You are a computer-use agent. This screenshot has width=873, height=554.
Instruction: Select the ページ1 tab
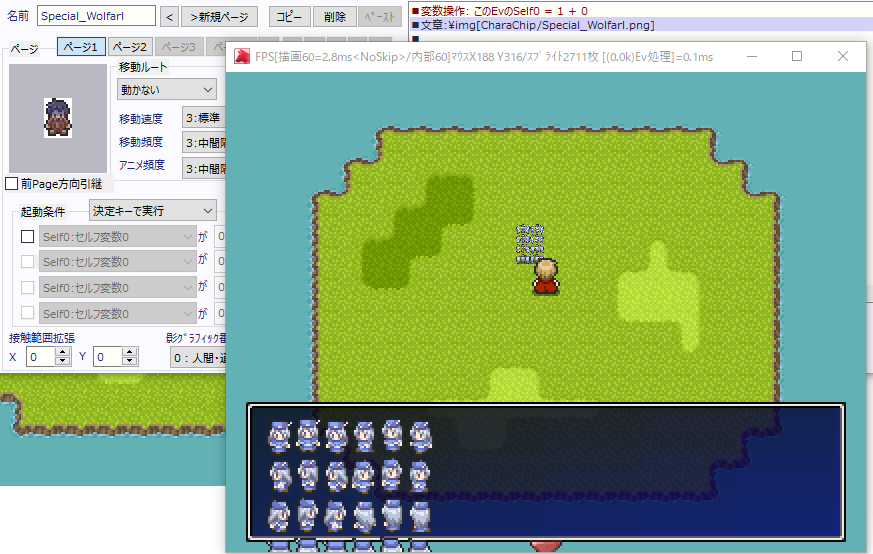pos(80,47)
